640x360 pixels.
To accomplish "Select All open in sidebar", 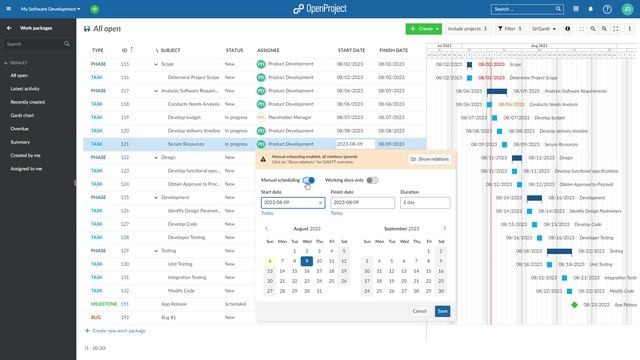I will (x=19, y=76).
